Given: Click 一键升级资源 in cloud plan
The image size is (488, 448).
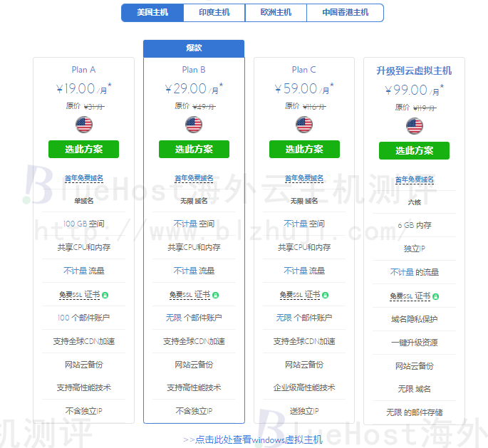Looking at the screenshot, I should (x=414, y=343).
